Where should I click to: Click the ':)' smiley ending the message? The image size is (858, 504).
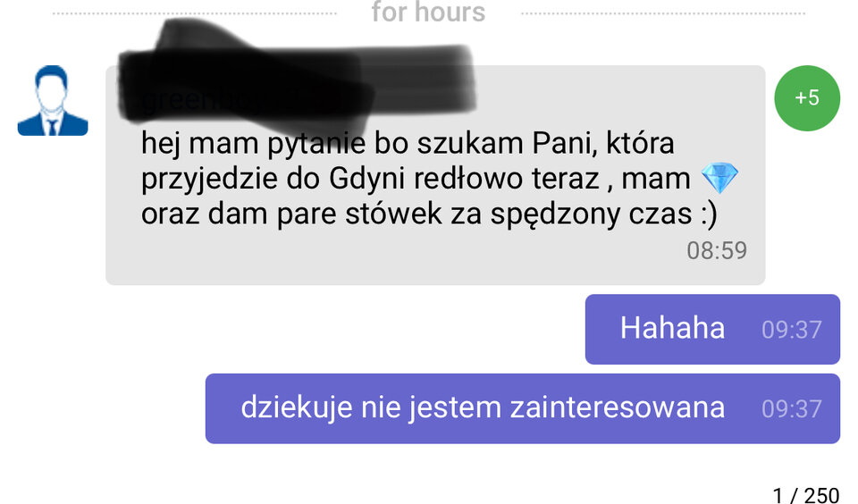coord(709,214)
